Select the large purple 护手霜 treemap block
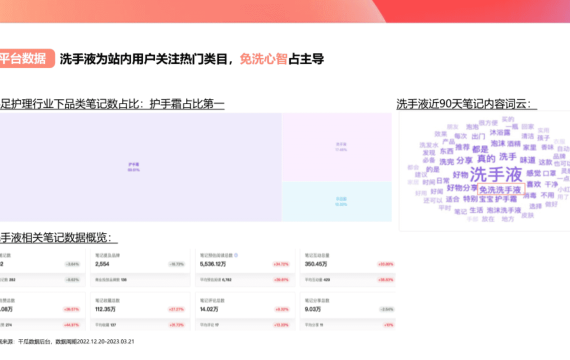 140,167
